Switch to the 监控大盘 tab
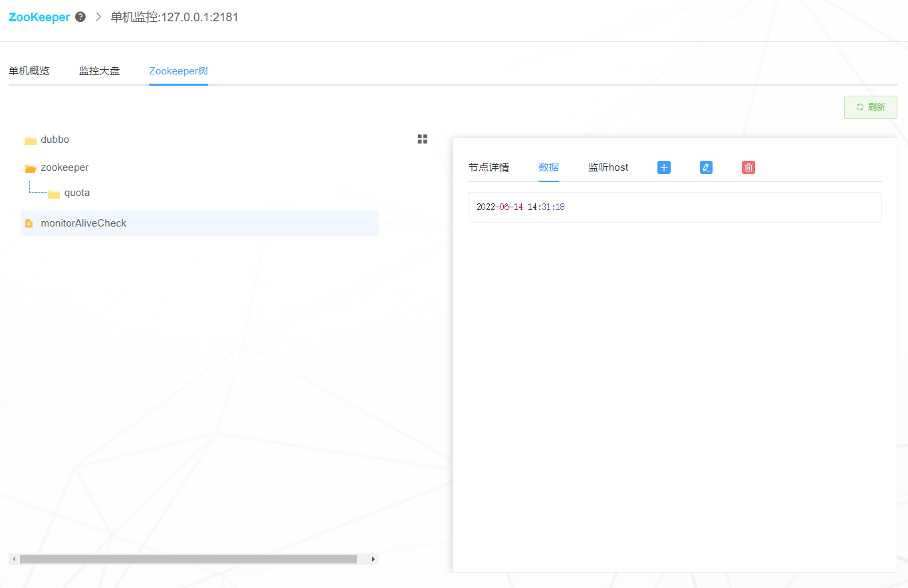 99,71
